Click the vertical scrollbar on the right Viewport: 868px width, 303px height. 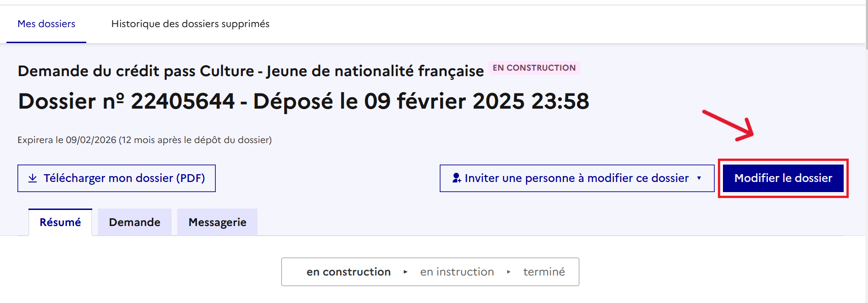(x=867, y=151)
